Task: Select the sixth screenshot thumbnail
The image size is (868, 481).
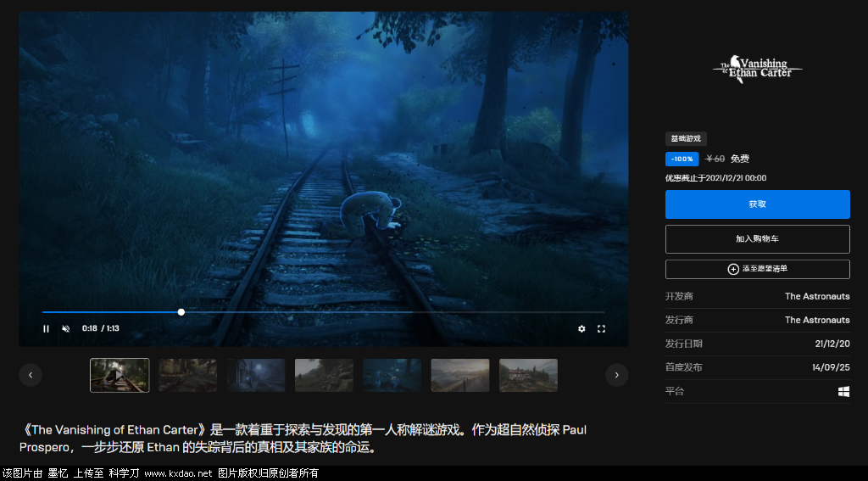Action: pos(460,375)
